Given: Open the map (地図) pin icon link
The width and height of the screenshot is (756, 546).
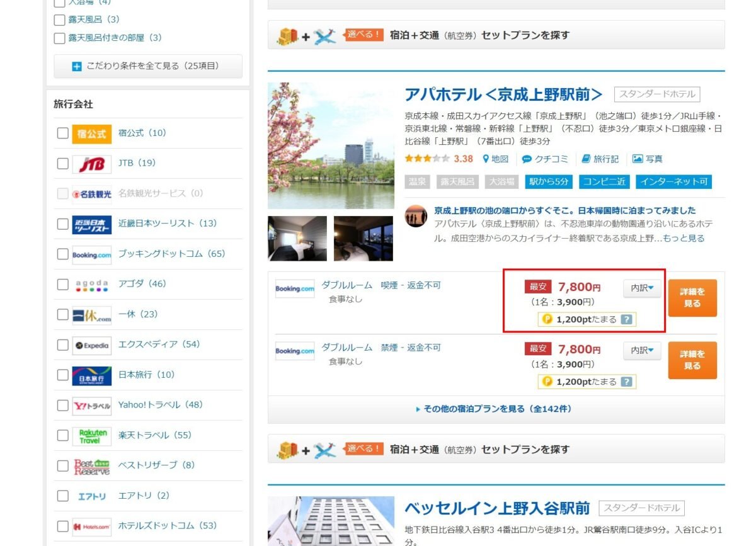Looking at the screenshot, I should (x=486, y=159).
